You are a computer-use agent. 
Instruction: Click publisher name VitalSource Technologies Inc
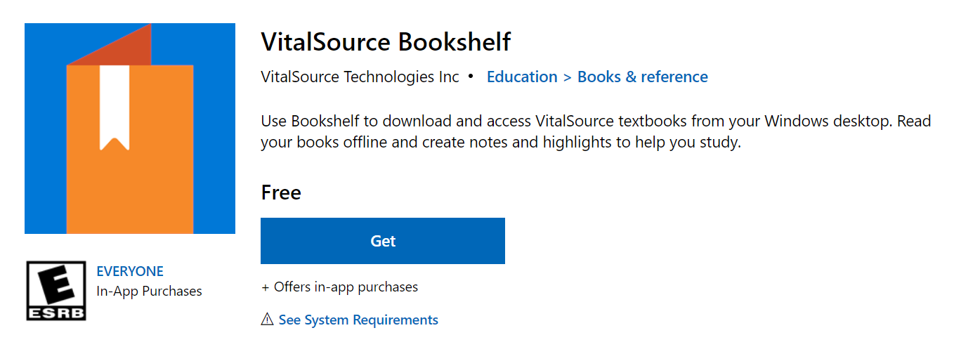tap(360, 77)
